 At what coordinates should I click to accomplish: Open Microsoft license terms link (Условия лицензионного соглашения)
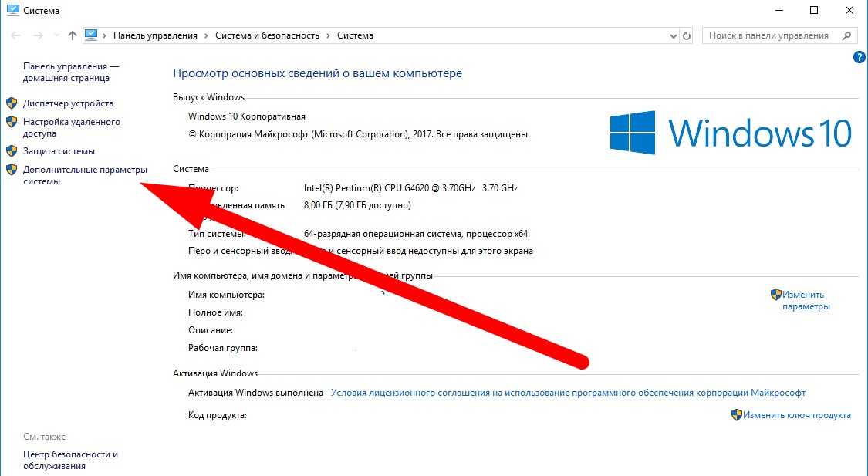click(568, 393)
